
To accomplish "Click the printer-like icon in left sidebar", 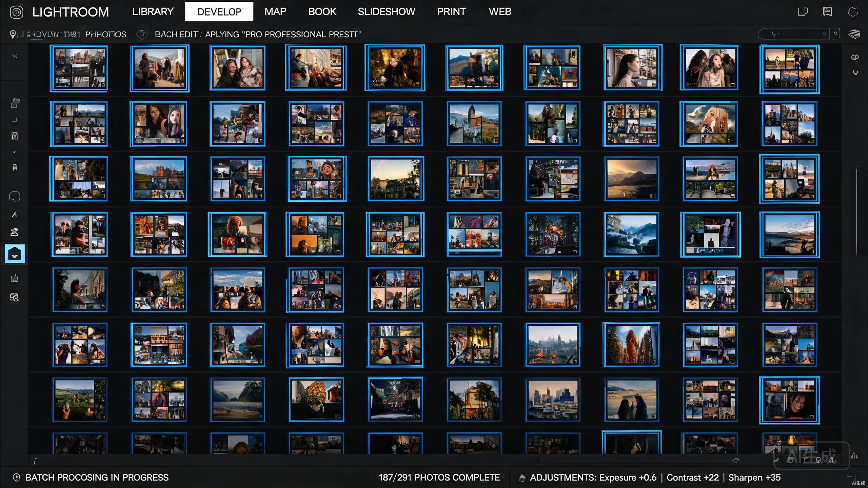I will pyautogui.click(x=15, y=167).
